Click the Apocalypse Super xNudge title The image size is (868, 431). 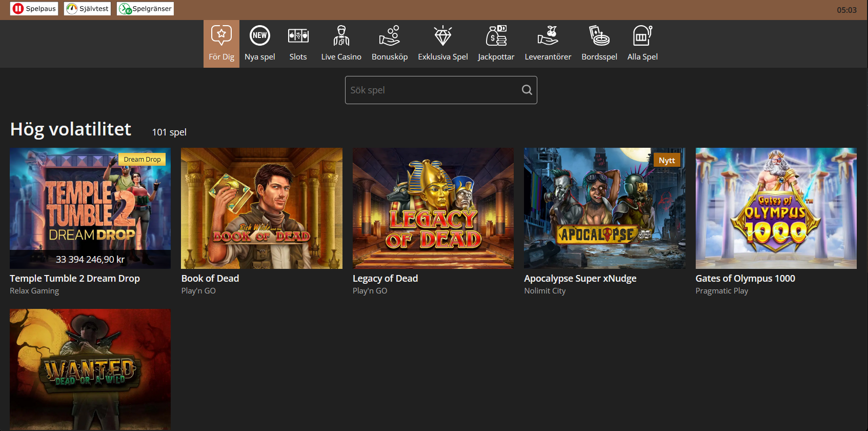[580, 278]
